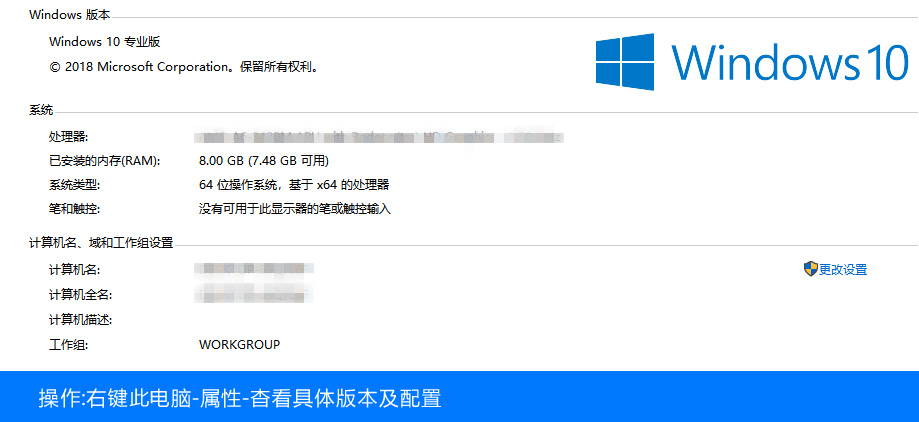Click the 计算机全名 label
Image resolution: width=919 pixels, height=422 pixels.
click(80, 295)
